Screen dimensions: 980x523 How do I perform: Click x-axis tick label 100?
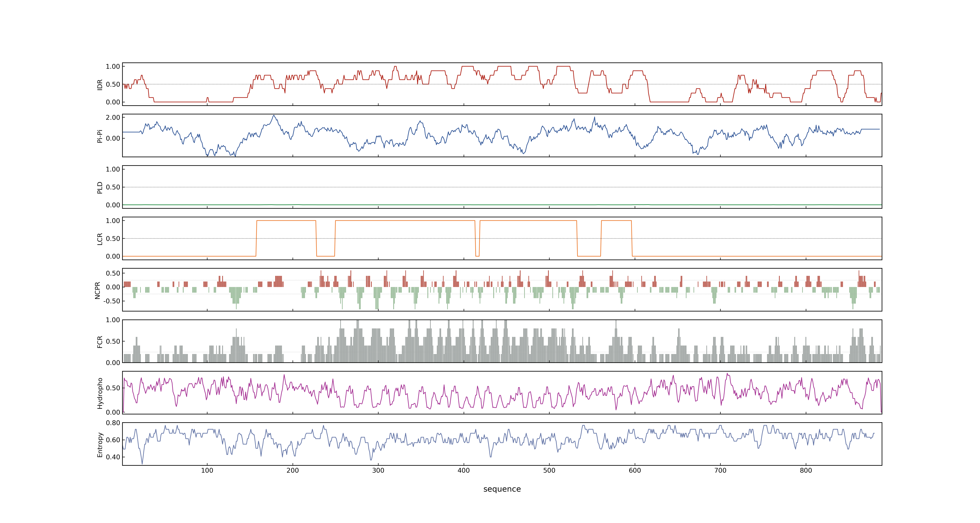(x=207, y=470)
